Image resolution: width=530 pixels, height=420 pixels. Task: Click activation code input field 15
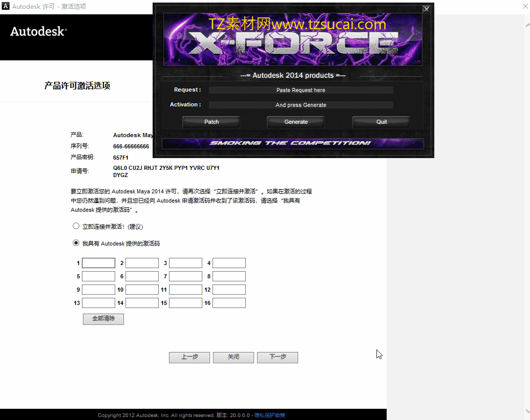point(185,303)
